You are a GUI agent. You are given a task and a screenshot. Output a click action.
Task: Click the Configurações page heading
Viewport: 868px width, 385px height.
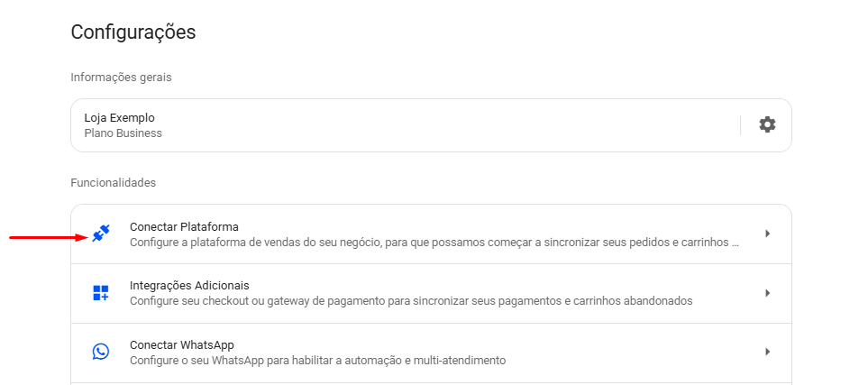coord(133,32)
